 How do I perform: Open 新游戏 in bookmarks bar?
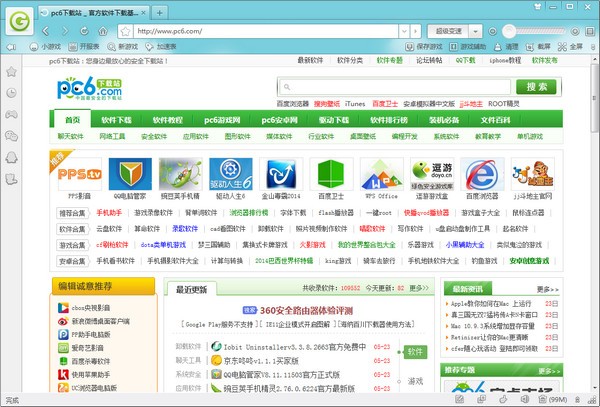point(122,47)
